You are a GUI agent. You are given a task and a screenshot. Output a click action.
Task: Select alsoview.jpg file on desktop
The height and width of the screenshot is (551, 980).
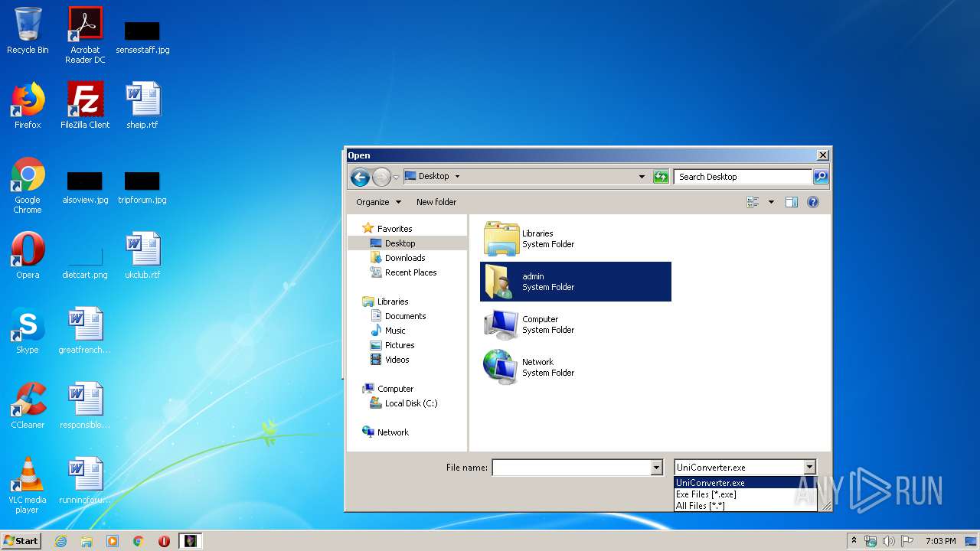(85, 188)
